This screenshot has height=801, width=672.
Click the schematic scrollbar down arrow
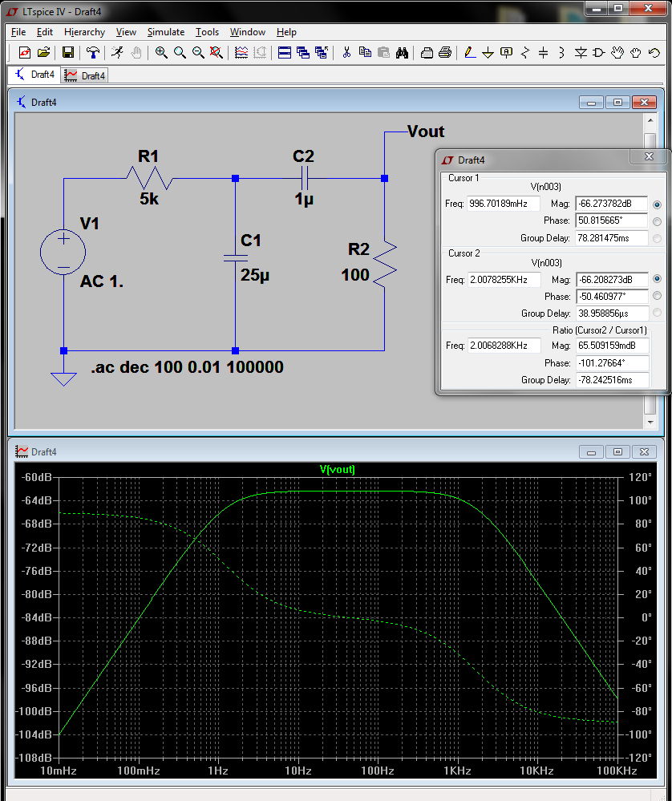pos(650,423)
